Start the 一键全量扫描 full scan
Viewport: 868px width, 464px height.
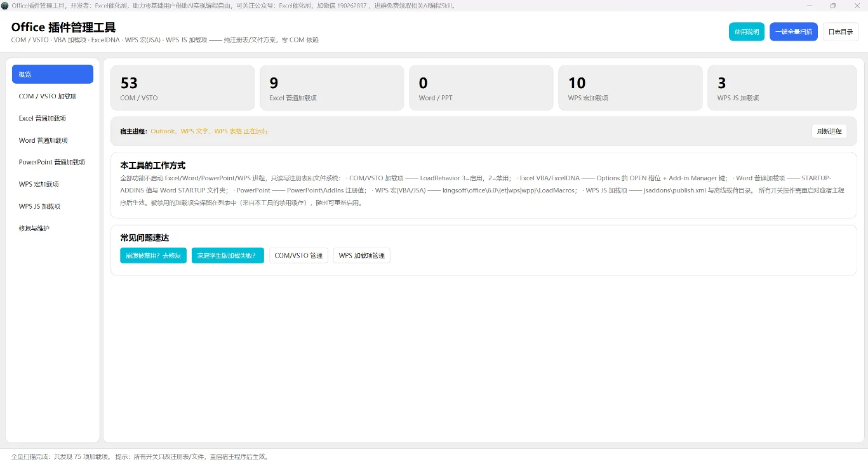point(794,32)
